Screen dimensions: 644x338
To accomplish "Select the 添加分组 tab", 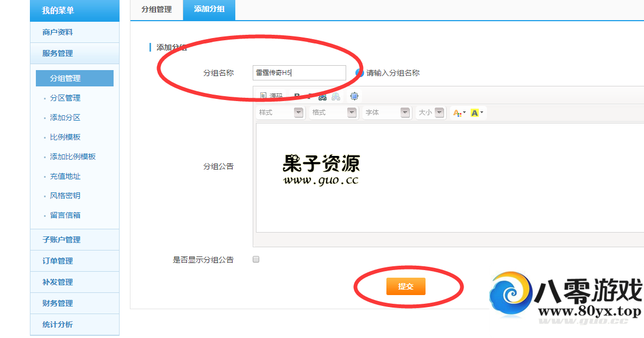I will point(209,10).
